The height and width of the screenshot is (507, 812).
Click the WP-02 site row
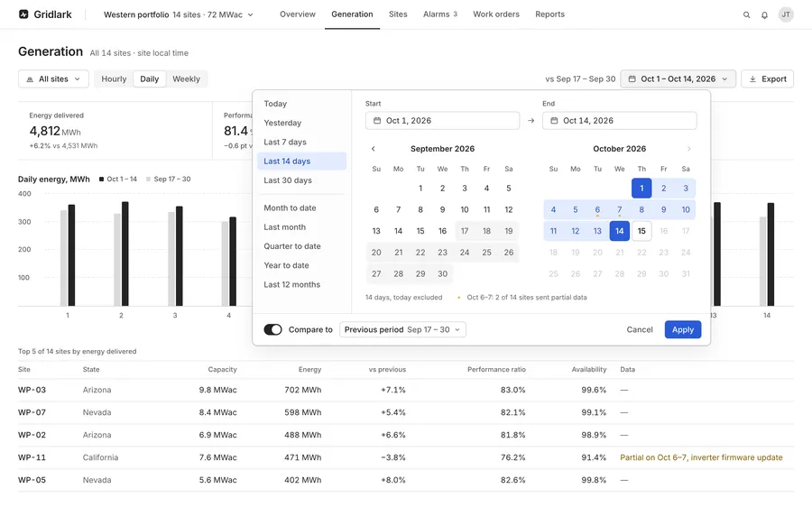406,435
